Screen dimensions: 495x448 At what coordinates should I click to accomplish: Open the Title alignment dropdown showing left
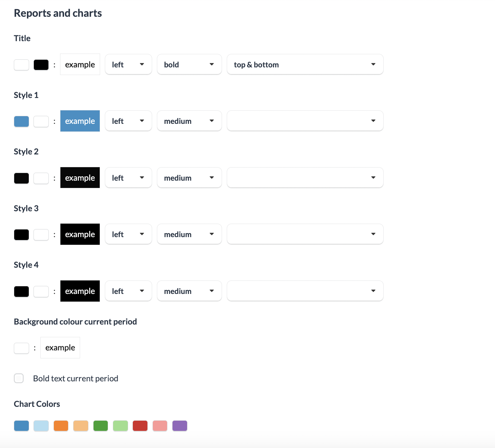point(128,64)
